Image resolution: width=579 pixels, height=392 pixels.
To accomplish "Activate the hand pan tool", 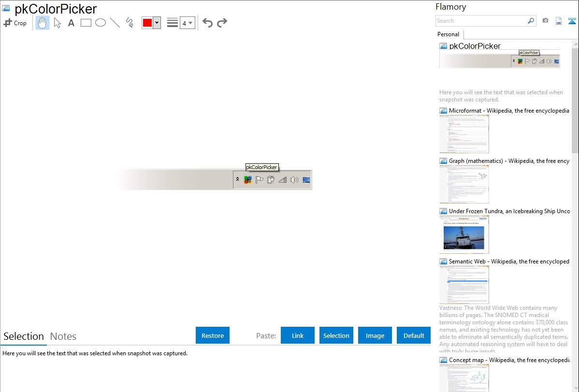I will pyautogui.click(x=43, y=23).
